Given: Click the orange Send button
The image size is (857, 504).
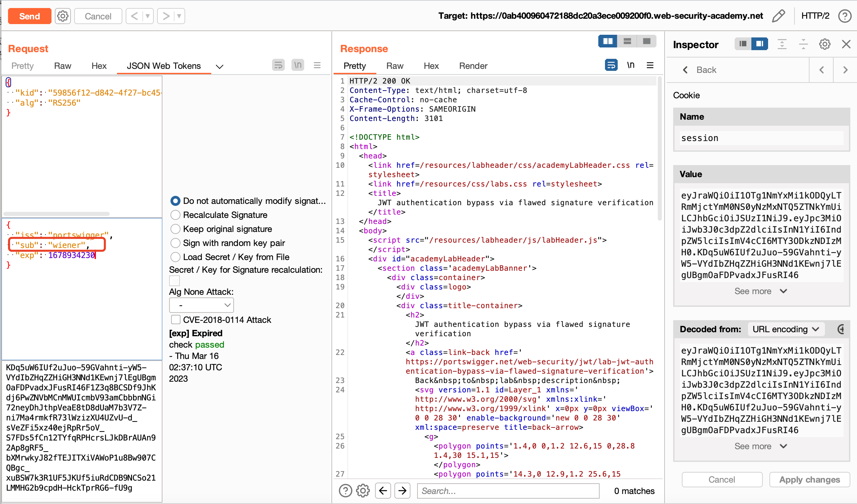Looking at the screenshot, I should pos(30,16).
